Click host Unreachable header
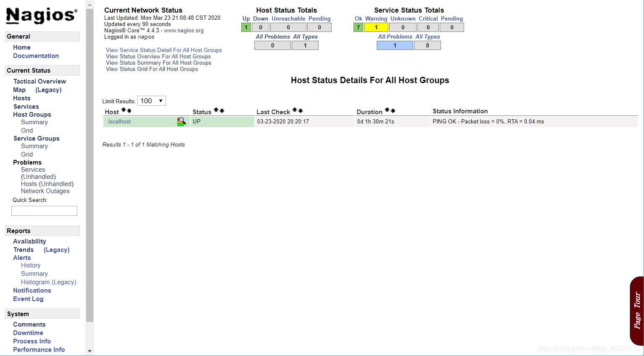 click(x=288, y=19)
